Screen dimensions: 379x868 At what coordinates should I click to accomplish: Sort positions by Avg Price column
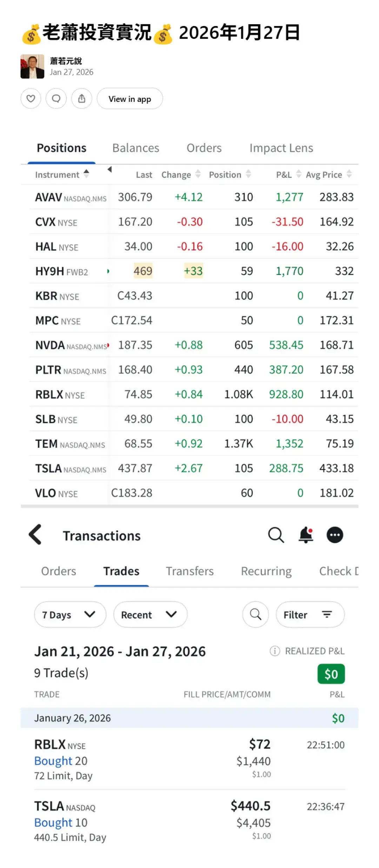[x=328, y=175]
